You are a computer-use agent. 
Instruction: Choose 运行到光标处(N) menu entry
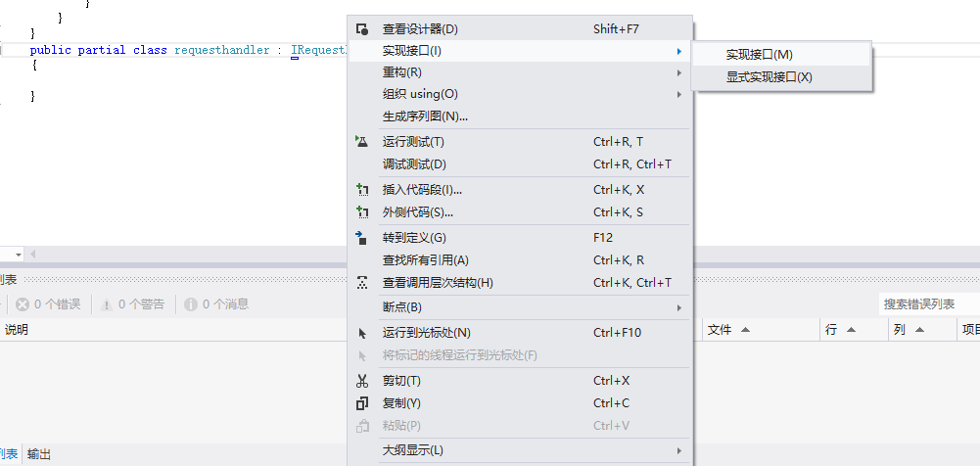(x=520, y=333)
